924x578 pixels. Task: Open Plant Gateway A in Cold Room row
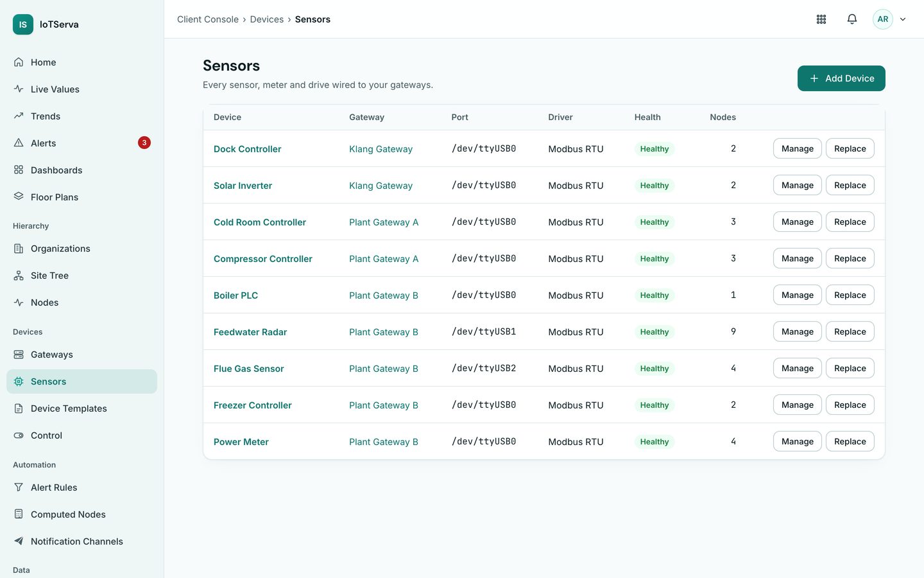click(384, 222)
